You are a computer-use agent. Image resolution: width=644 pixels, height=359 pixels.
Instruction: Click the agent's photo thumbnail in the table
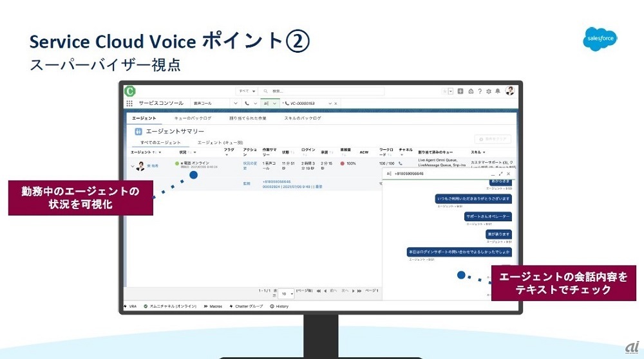point(140,166)
